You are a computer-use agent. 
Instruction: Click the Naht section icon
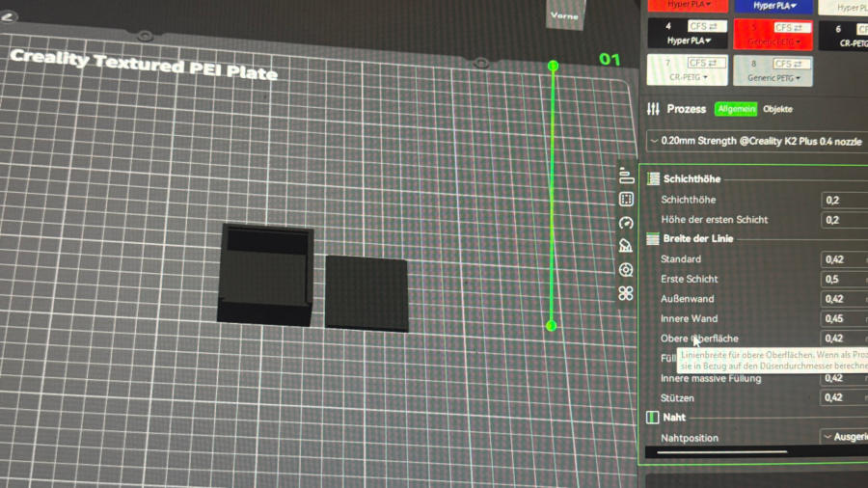click(653, 418)
